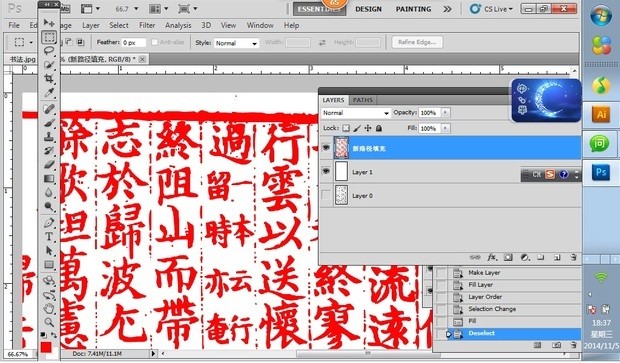The height and width of the screenshot is (363, 620).
Task: Open the Arrange Documents dropdown
Action: point(159,8)
